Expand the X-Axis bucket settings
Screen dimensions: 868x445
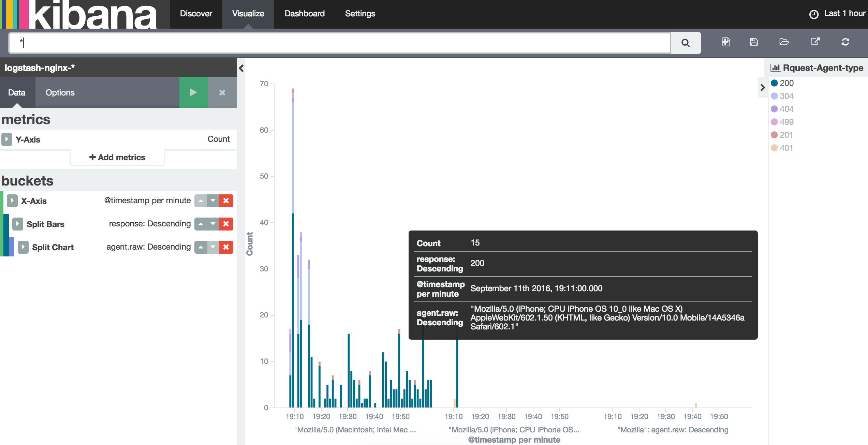click(x=12, y=201)
